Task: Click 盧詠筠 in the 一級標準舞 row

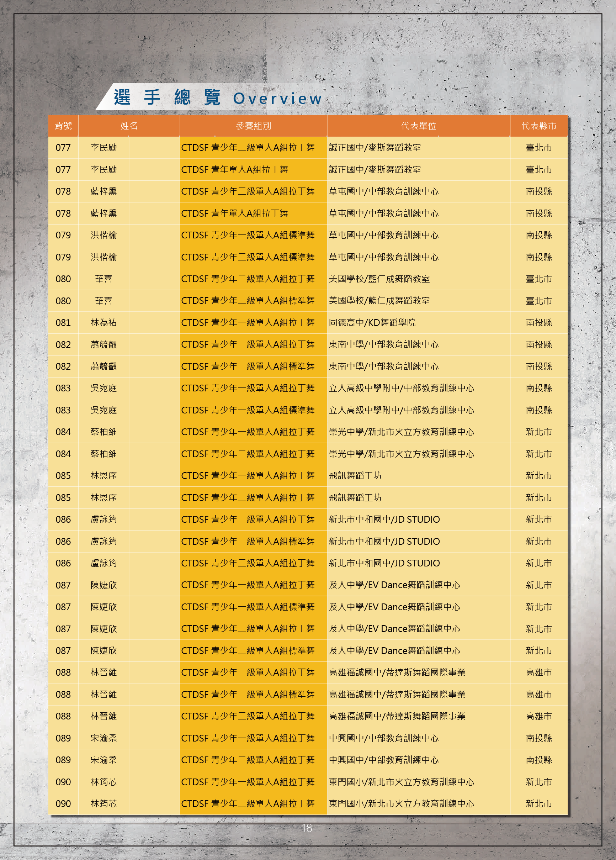Action: pyautogui.click(x=103, y=542)
